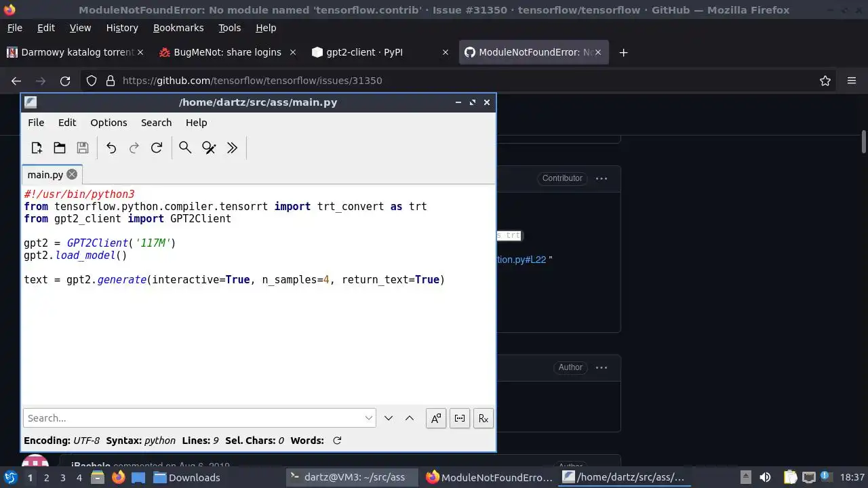Bookmark this page with the star icon
This screenshot has height=488, width=868.
tap(825, 81)
